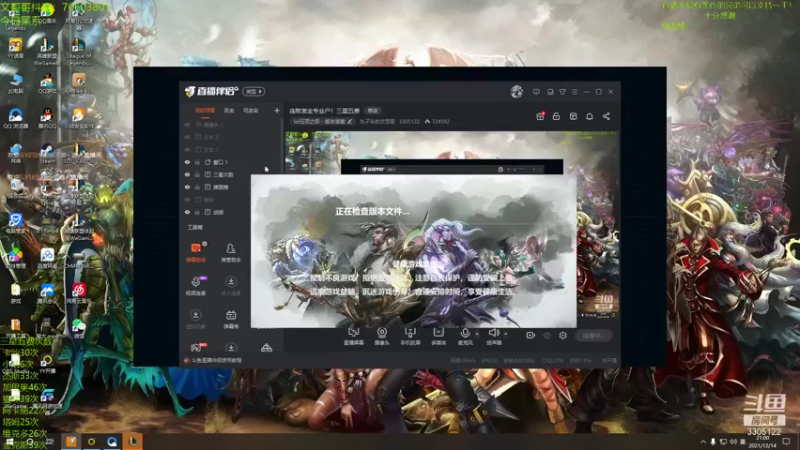This screenshot has width=800, height=450.
Task: Click the skin T-shirt icon in the title bar
Action: (562, 92)
